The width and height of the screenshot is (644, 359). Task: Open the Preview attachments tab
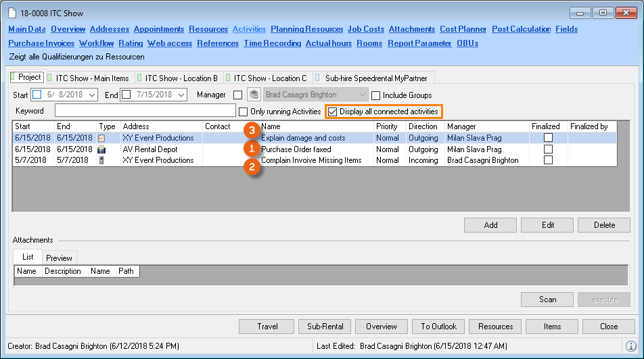[59, 258]
